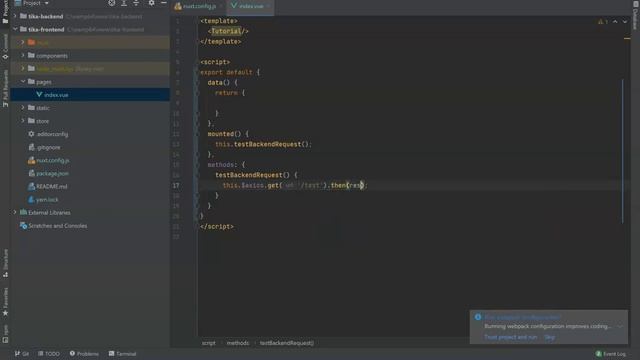Click the editor vertical scrollbar
Image resolution: width=640 pixels, height=360 pixels.
pyautogui.click(x=623, y=151)
